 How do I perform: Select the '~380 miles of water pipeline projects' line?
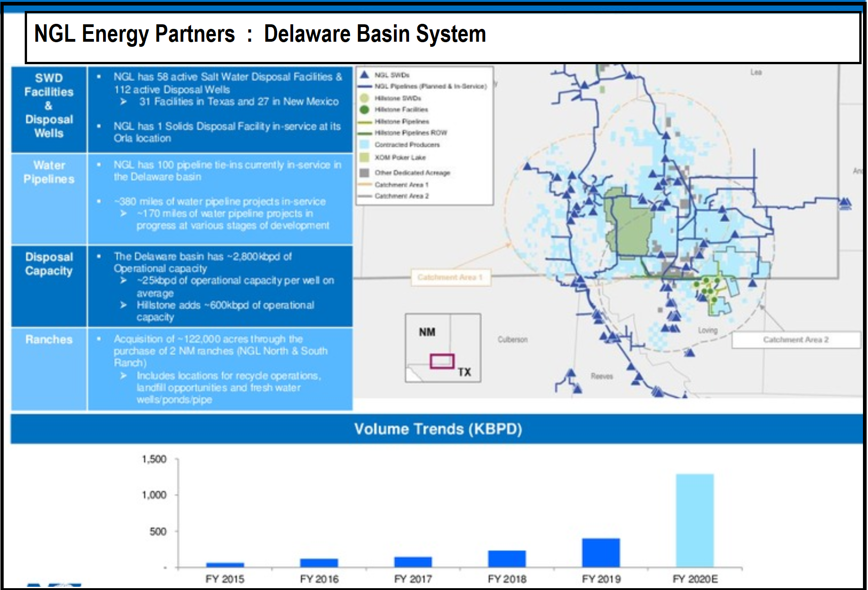point(220,201)
